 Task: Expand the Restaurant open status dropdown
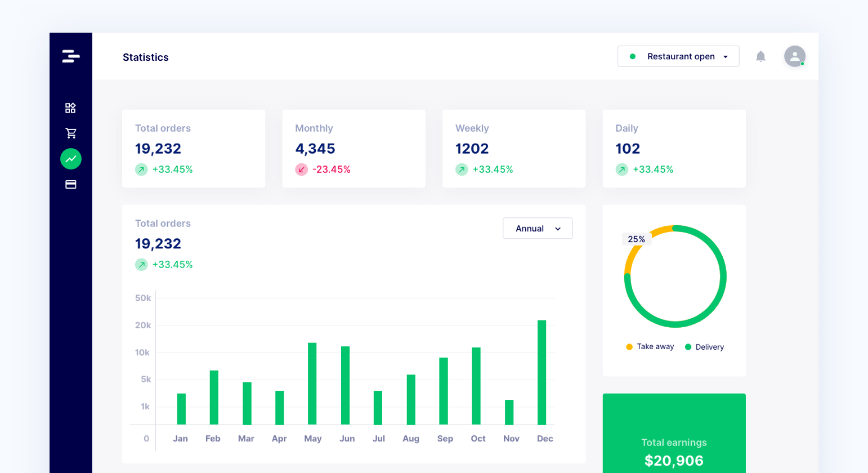(678, 56)
